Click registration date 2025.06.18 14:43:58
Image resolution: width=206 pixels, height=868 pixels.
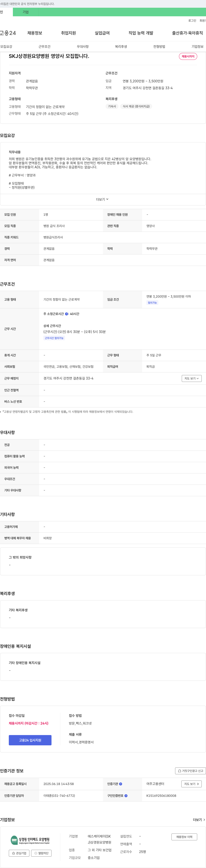click(59, 784)
